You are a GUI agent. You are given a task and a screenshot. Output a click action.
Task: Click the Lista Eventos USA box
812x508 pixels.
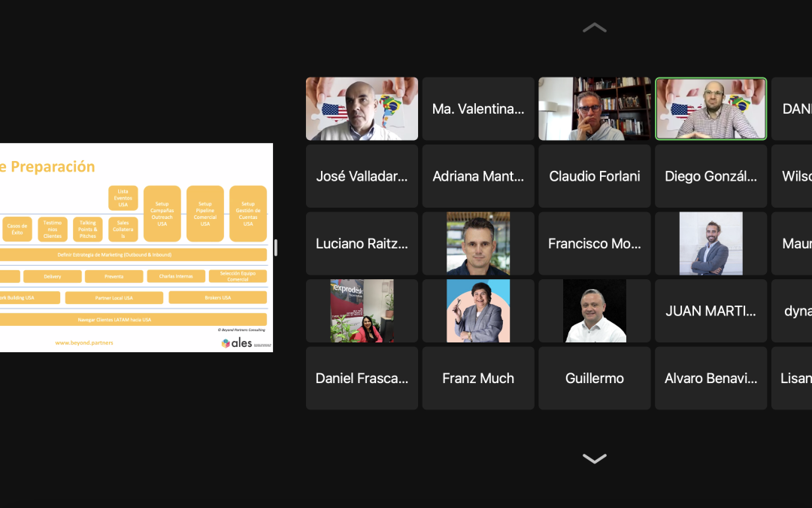(x=123, y=198)
